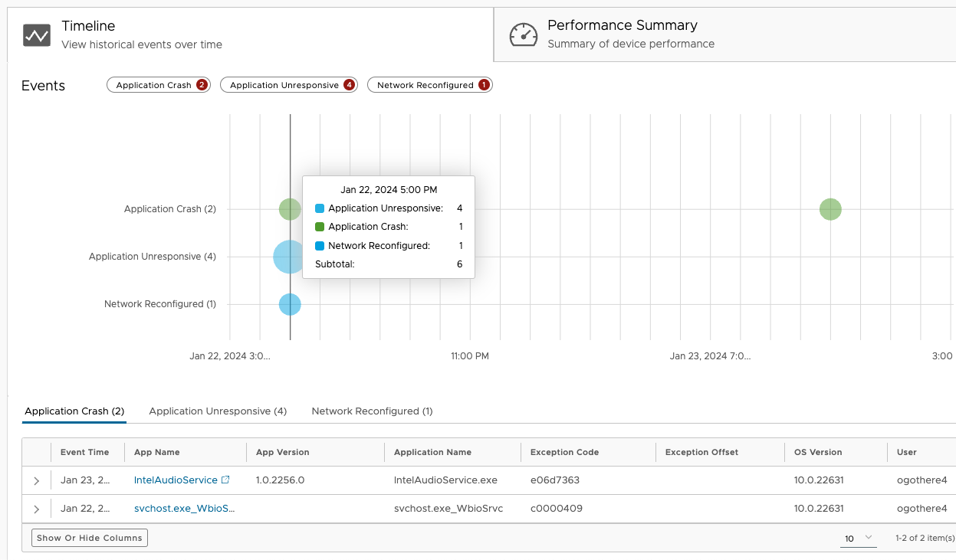Select the Application Crash (2) tab
The height and width of the screenshot is (560, 956).
(x=74, y=411)
